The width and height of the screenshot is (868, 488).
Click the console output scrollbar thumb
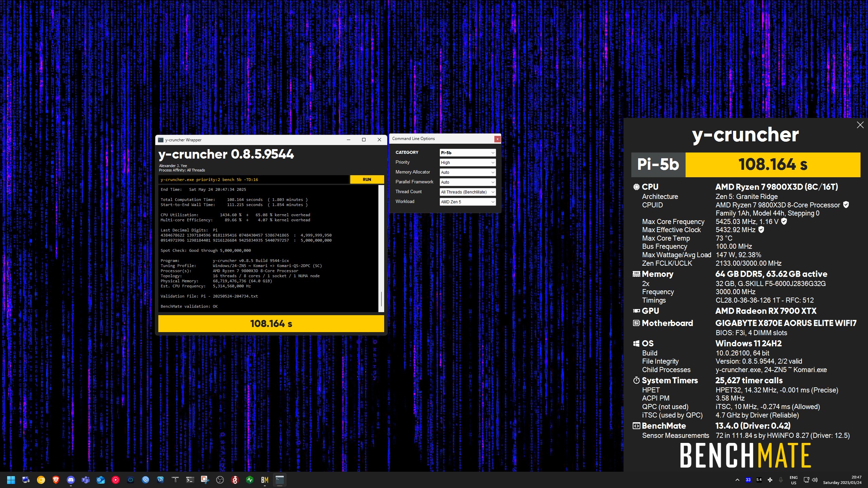pos(381,299)
